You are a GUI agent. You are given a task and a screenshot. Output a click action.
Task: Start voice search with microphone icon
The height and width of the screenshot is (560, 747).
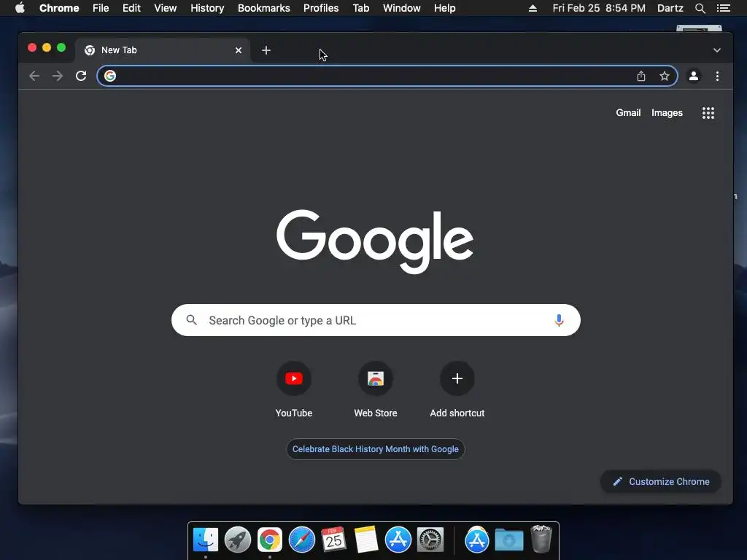560,320
